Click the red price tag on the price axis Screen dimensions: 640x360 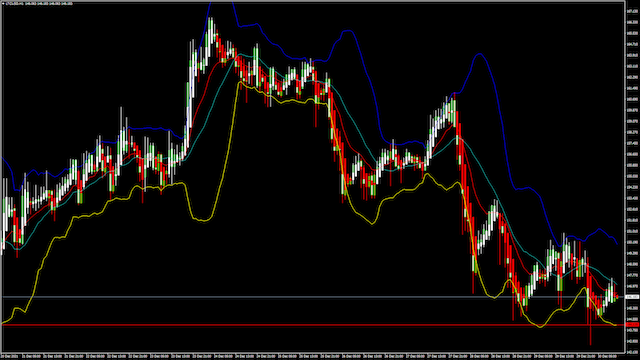coord(632,324)
